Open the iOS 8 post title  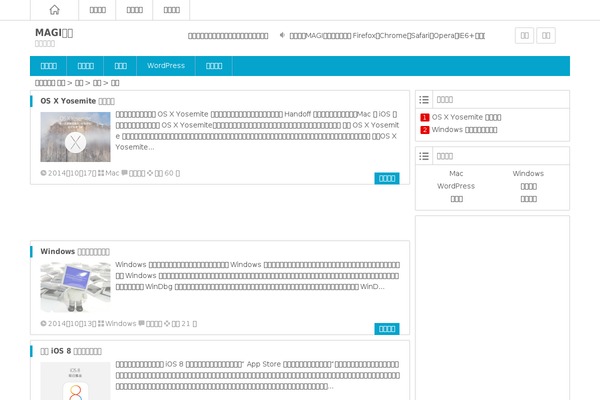71,351
